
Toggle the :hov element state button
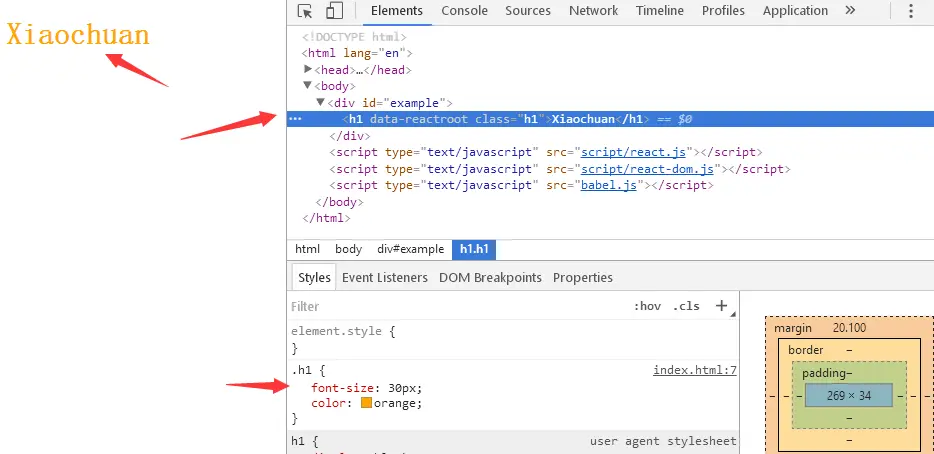pos(647,306)
